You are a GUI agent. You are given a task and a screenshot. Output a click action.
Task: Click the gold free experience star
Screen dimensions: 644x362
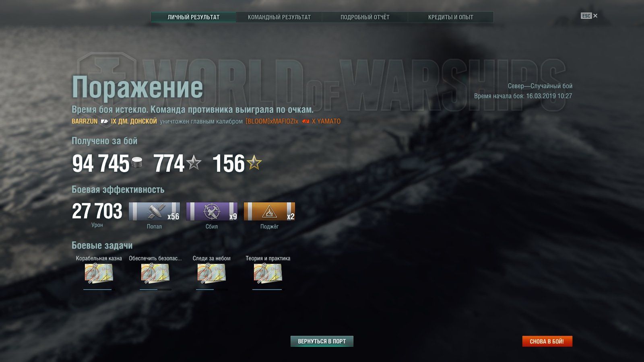pos(254,162)
